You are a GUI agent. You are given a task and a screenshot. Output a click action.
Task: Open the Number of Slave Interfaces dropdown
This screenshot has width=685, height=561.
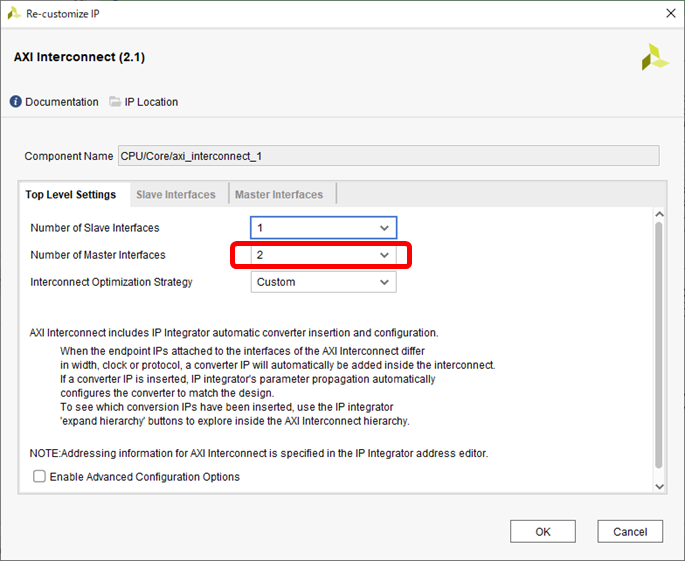tap(323, 228)
